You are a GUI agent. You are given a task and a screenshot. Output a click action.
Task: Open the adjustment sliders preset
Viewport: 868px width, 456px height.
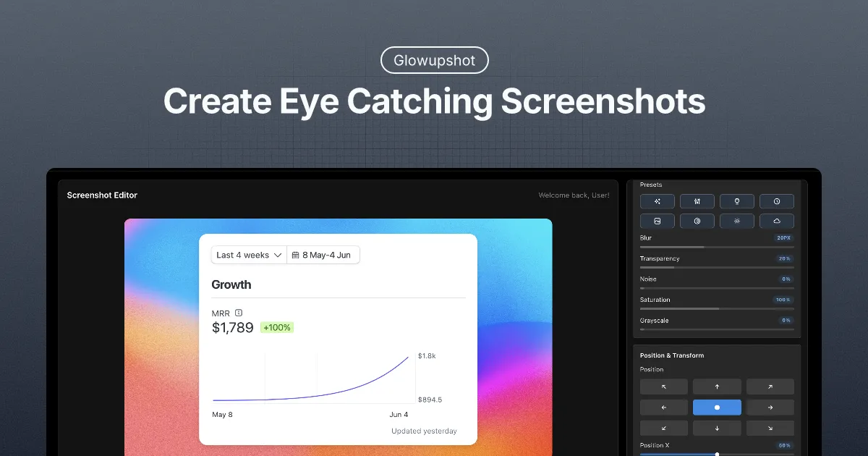tap(697, 201)
